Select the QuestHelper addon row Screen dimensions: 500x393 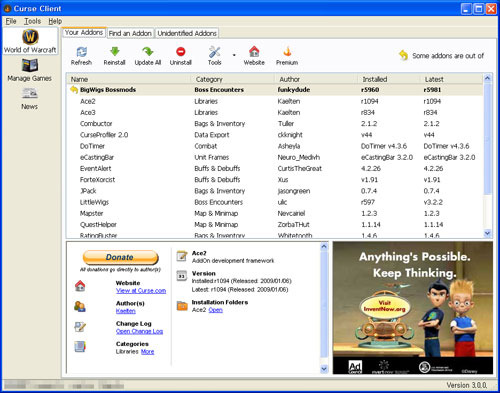point(275,225)
